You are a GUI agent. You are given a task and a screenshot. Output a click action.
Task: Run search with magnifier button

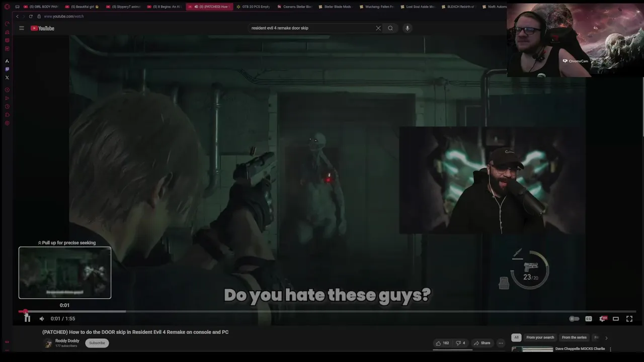390,28
